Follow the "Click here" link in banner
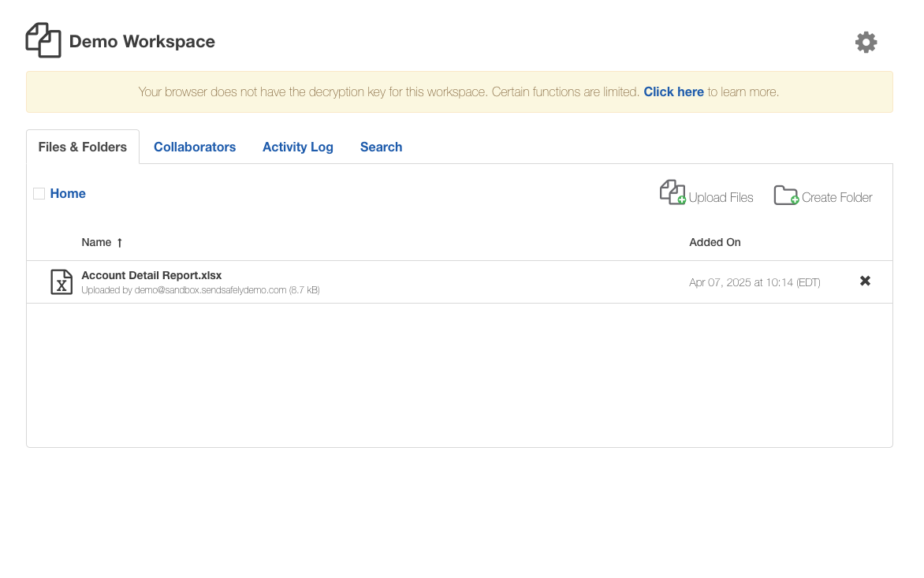Screen dimensions: 924x578 673,92
